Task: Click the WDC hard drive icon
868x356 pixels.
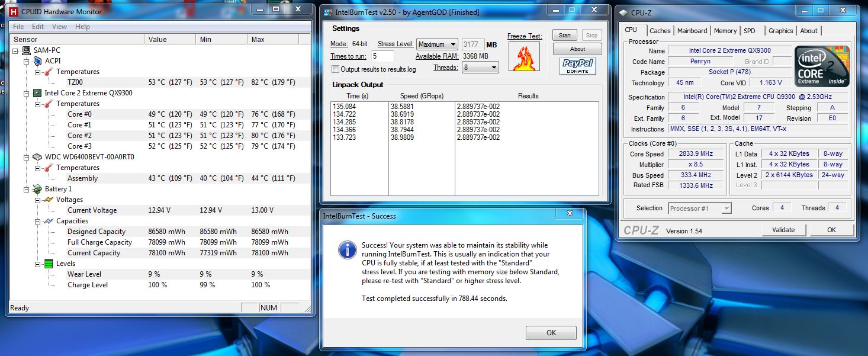Action: click(x=38, y=157)
